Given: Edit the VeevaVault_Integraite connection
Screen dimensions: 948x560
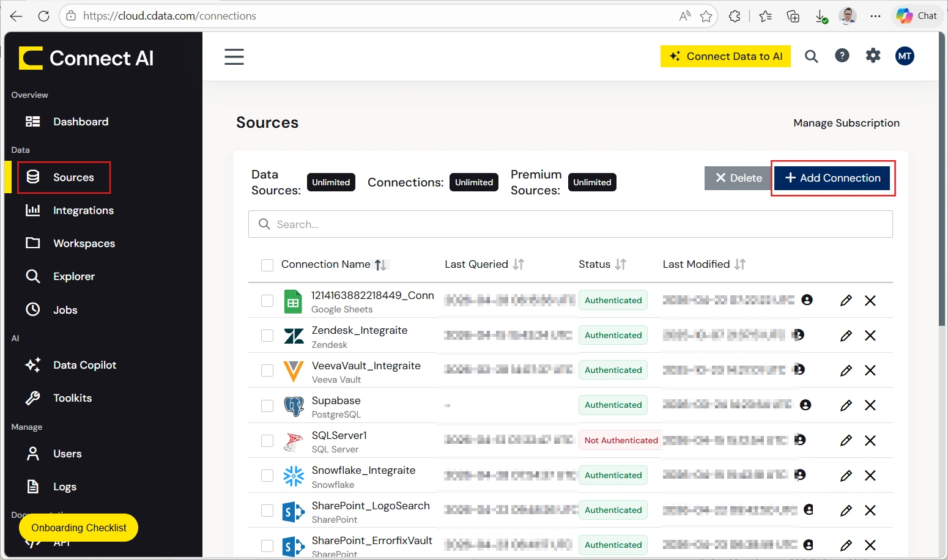Looking at the screenshot, I should (846, 370).
